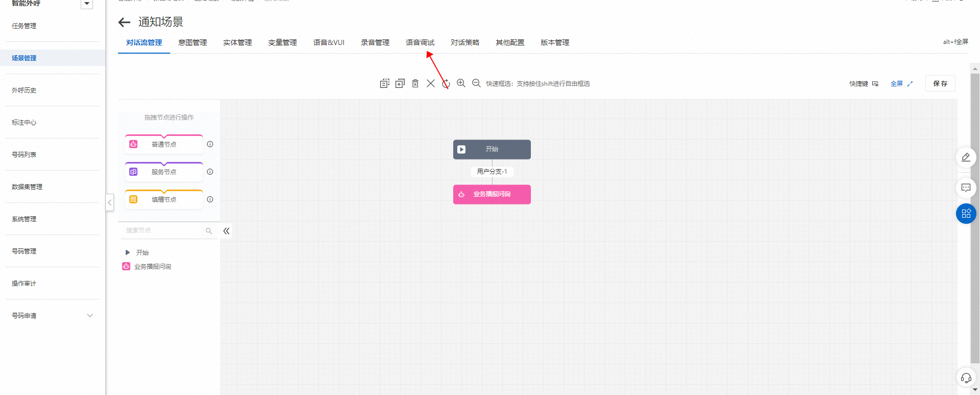980x395 pixels.
Task: Click the scrollbar down arrow at bottom right
Action: (975, 390)
